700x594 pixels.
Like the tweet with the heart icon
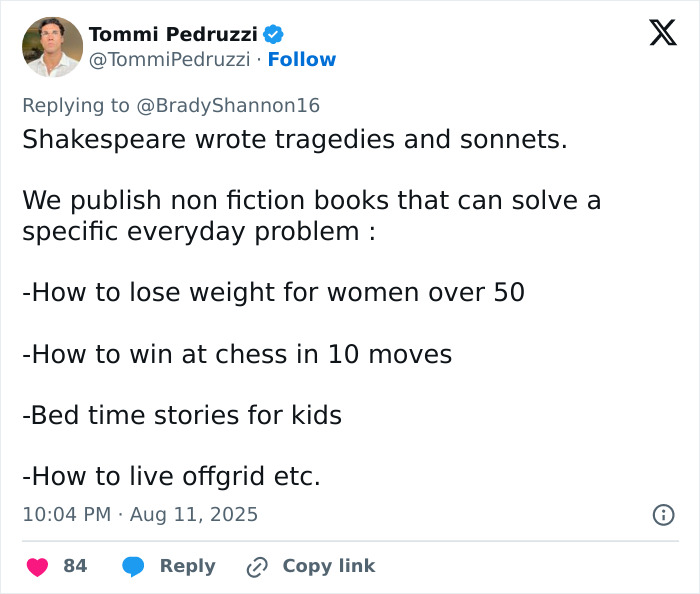[x=37, y=566]
